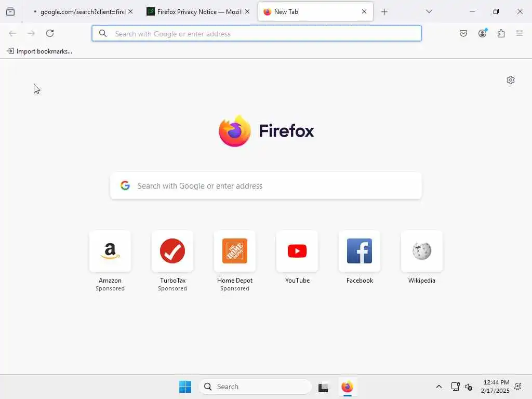Expand the list all tabs chevron
Screen dimensions: 532x399
point(429,11)
